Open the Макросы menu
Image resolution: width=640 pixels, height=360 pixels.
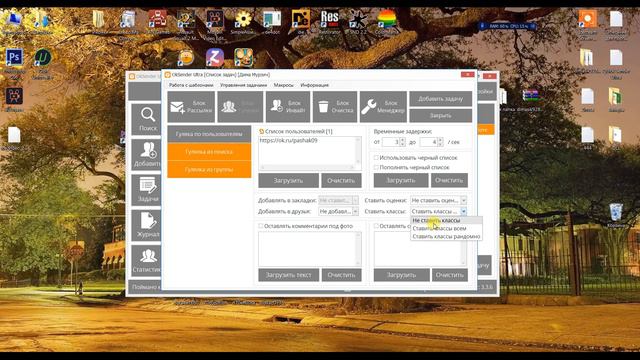(283, 85)
